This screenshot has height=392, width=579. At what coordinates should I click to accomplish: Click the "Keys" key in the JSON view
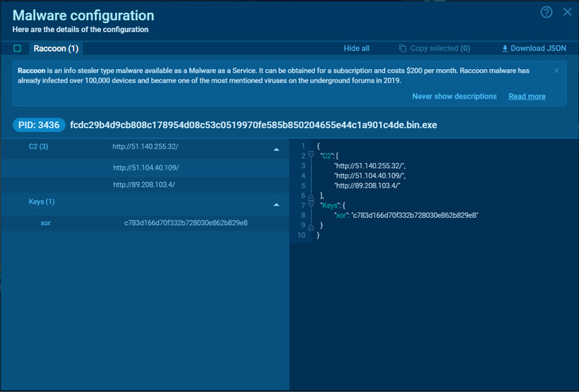pos(329,206)
